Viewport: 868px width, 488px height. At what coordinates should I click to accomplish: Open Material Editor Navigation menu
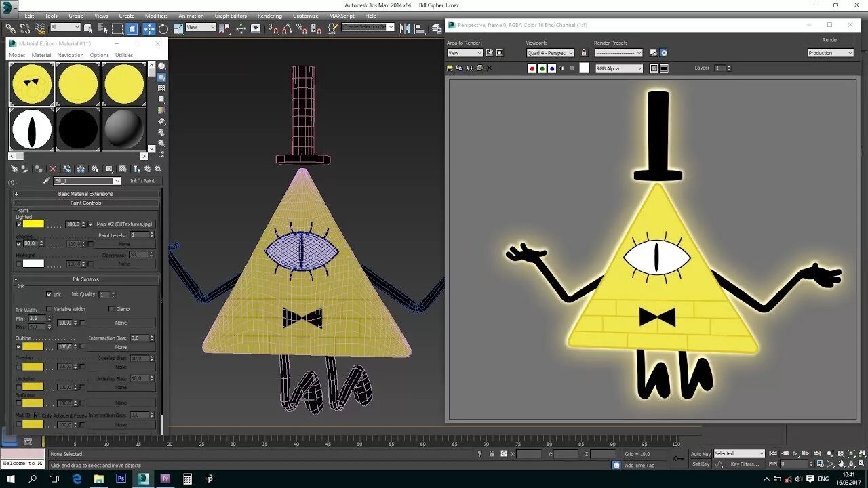[x=71, y=55]
